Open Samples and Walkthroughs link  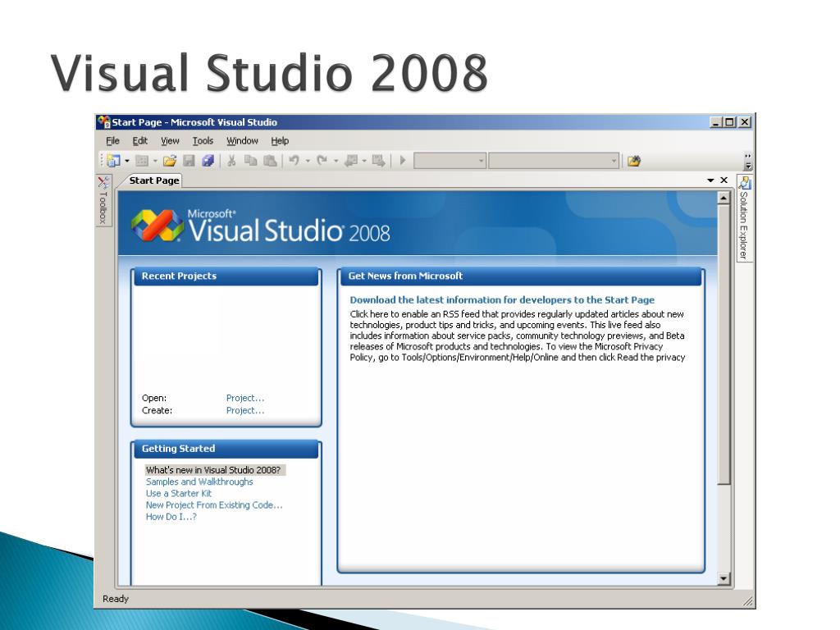199,482
